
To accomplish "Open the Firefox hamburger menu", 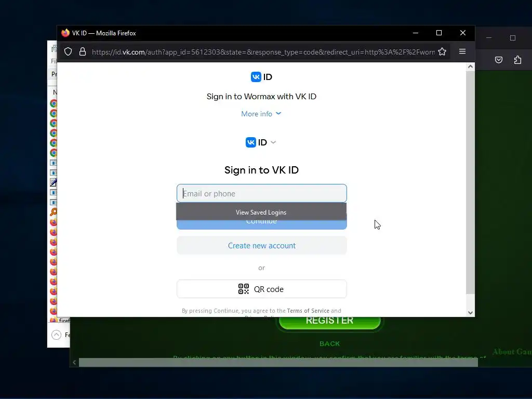I will tap(462, 51).
